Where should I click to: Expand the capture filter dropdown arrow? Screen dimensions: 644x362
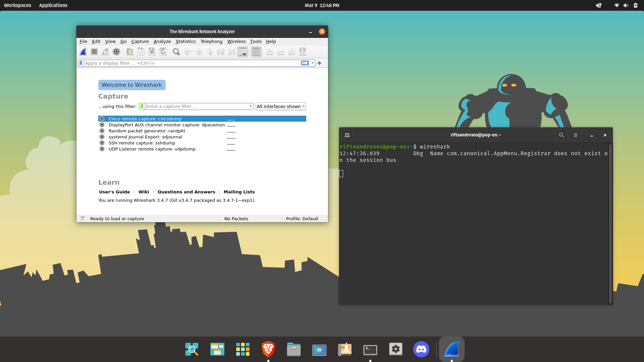coord(251,106)
